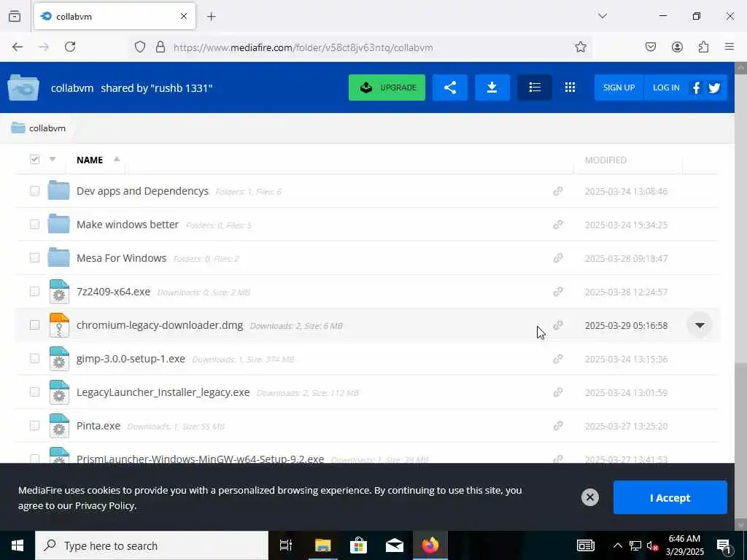Viewport: 747px width, 560px height.
Task: Click the gimp-3.0.0-setup-1.exe file icon
Action: coord(59,359)
